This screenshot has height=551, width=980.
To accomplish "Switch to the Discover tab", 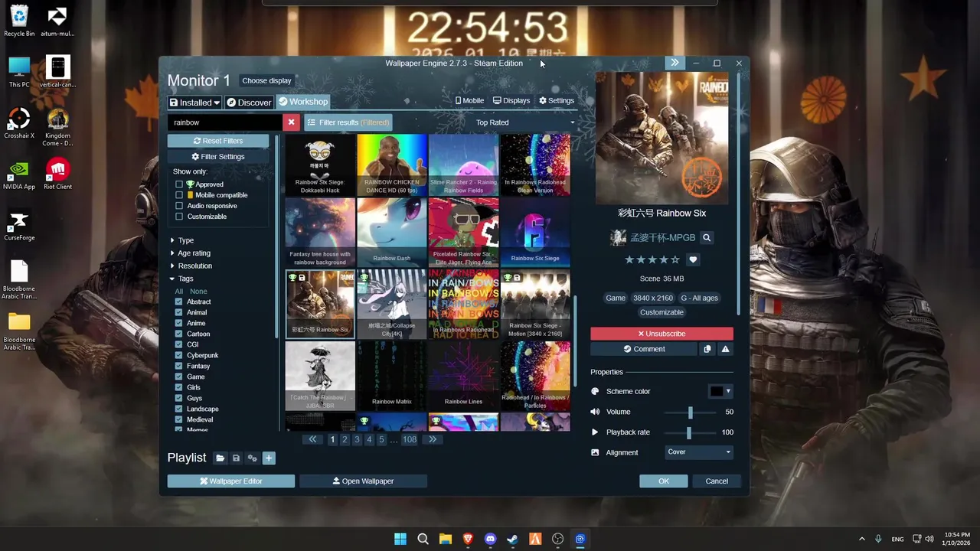I will pos(249,102).
